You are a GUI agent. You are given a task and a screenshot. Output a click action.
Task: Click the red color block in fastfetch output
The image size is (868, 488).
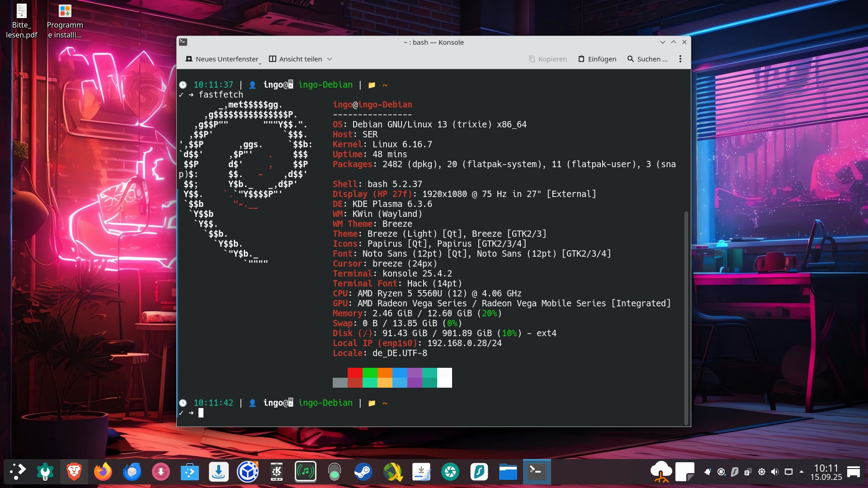pos(355,373)
